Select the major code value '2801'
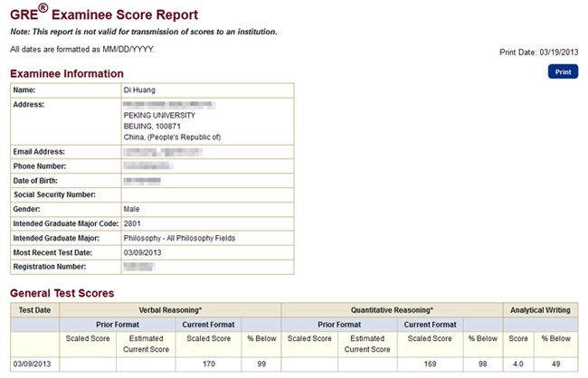Viewport: 588px width, 378px height. tap(132, 224)
